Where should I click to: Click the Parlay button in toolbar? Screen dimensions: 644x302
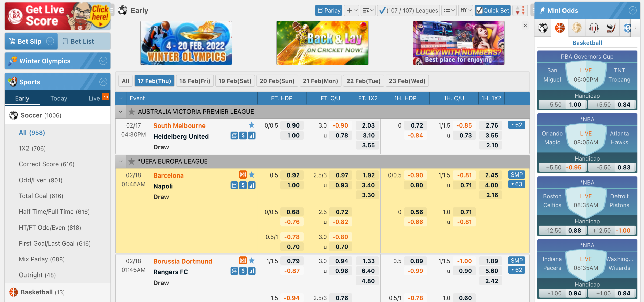tap(329, 11)
